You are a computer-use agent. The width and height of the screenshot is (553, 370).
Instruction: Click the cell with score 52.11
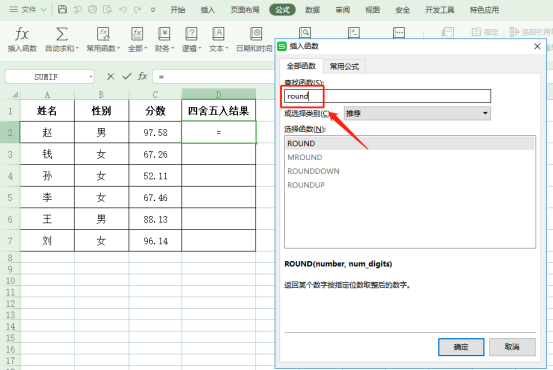(155, 176)
